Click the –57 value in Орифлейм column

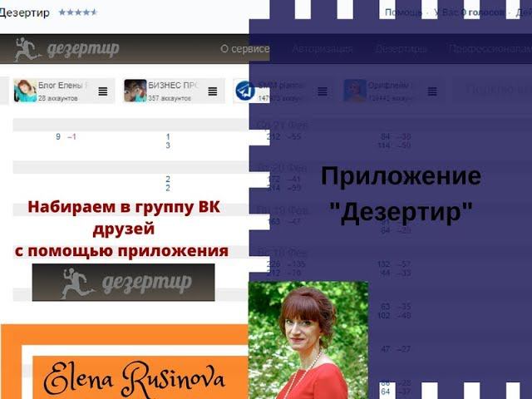[405, 264]
